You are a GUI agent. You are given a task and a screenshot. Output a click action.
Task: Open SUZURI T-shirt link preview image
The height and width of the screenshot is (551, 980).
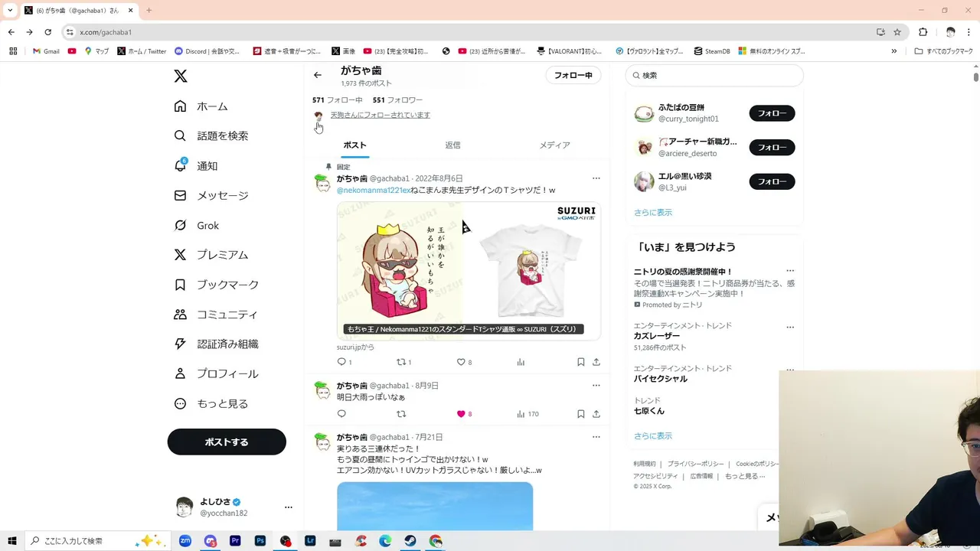click(469, 271)
